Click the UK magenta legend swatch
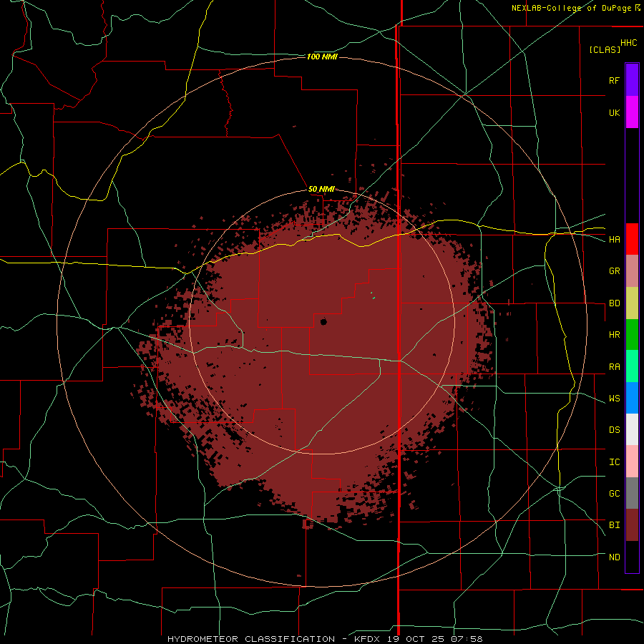The height and width of the screenshot is (644, 644). (x=632, y=112)
